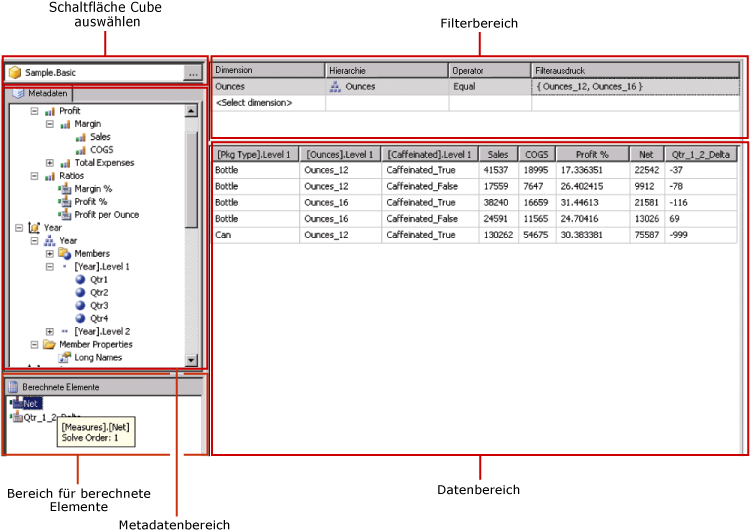Click the Qtr_1_2_Delta data column header

click(701, 155)
